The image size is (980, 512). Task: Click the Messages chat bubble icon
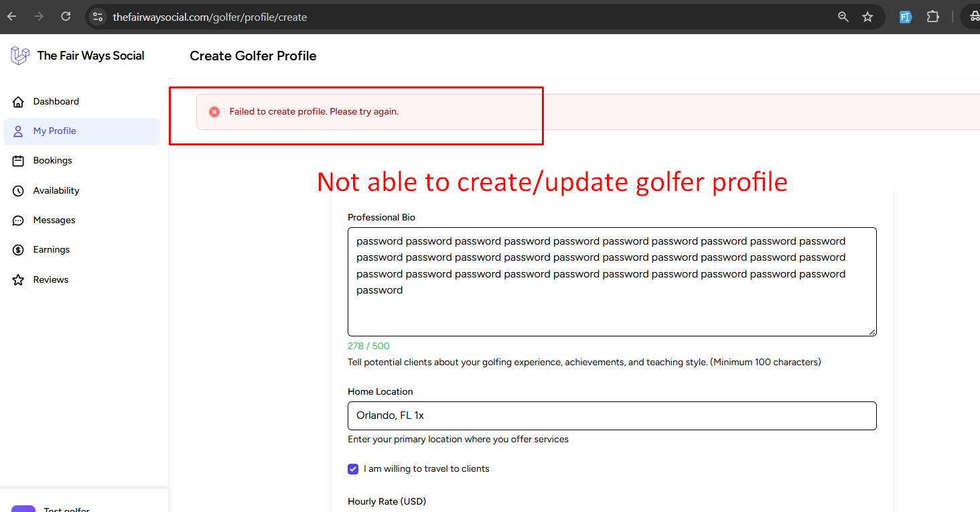click(x=19, y=220)
